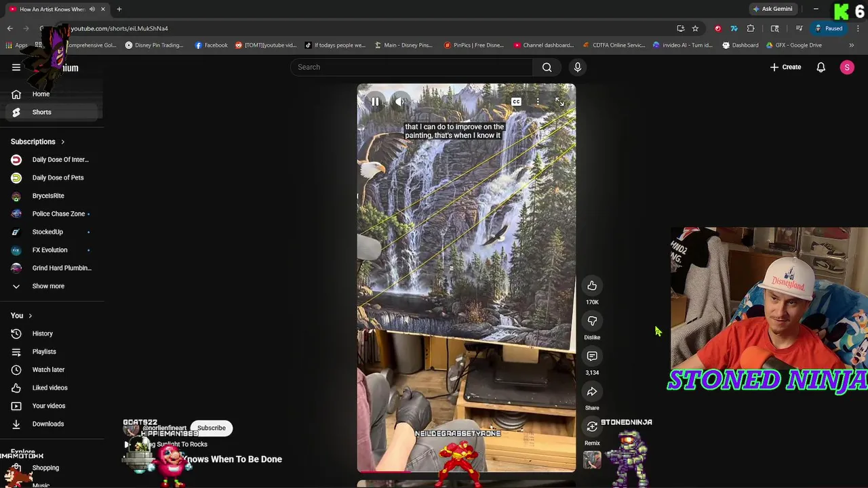Enter fullscreen on the Short
This screenshot has width=868, height=488.
tap(559, 102)
